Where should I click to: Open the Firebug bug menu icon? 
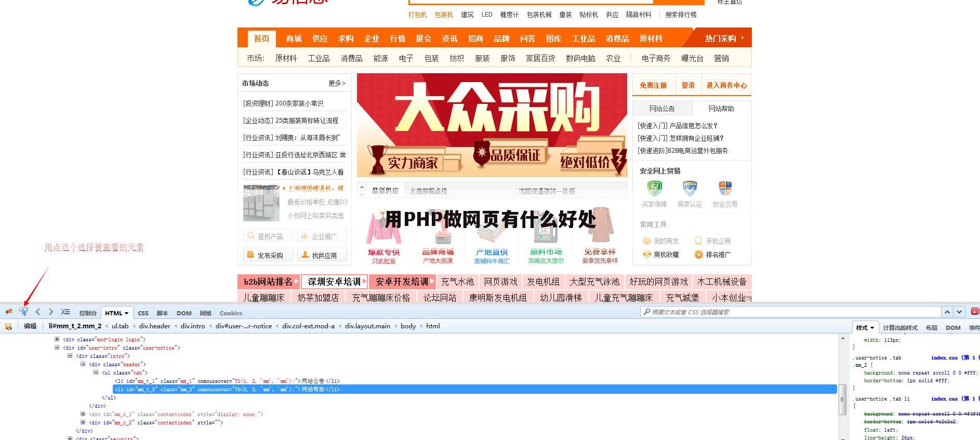coord(9,312)
